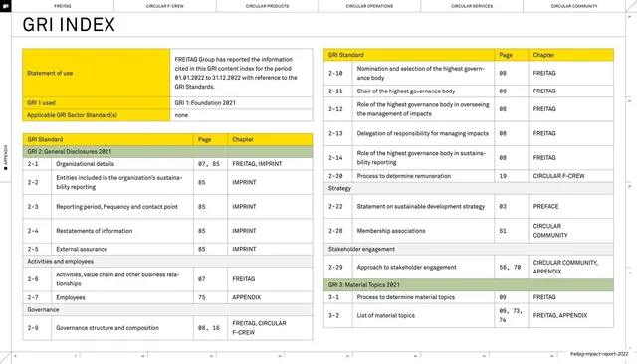Open the CIRCULAR F-CREW chapter tab

click(x=165, y=6)
